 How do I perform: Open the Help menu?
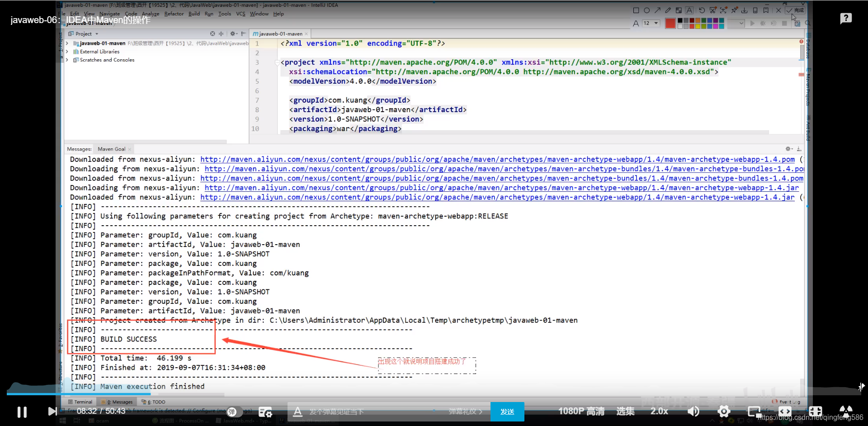278,14
